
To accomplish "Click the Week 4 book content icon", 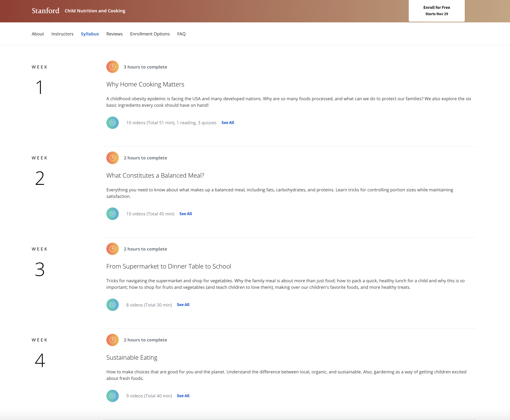I will (x=112, y=396).
